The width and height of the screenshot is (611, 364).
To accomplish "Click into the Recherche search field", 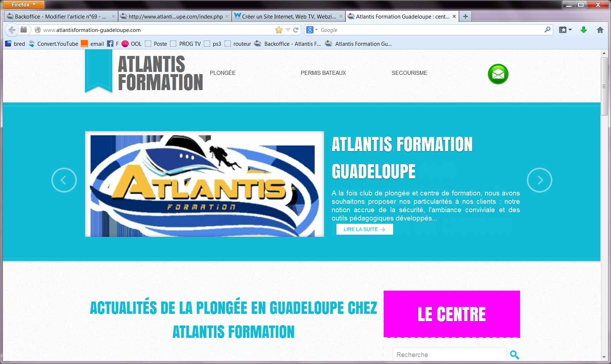I will click(450, 355).
